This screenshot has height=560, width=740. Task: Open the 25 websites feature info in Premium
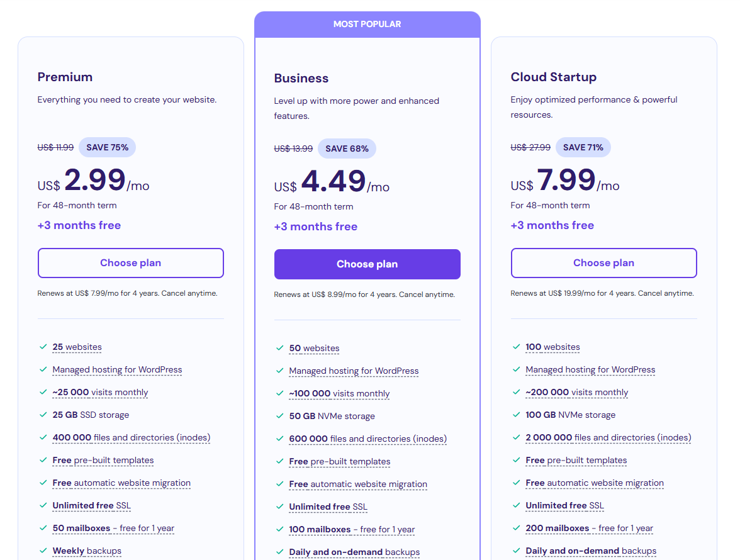[x=77, y=347]
